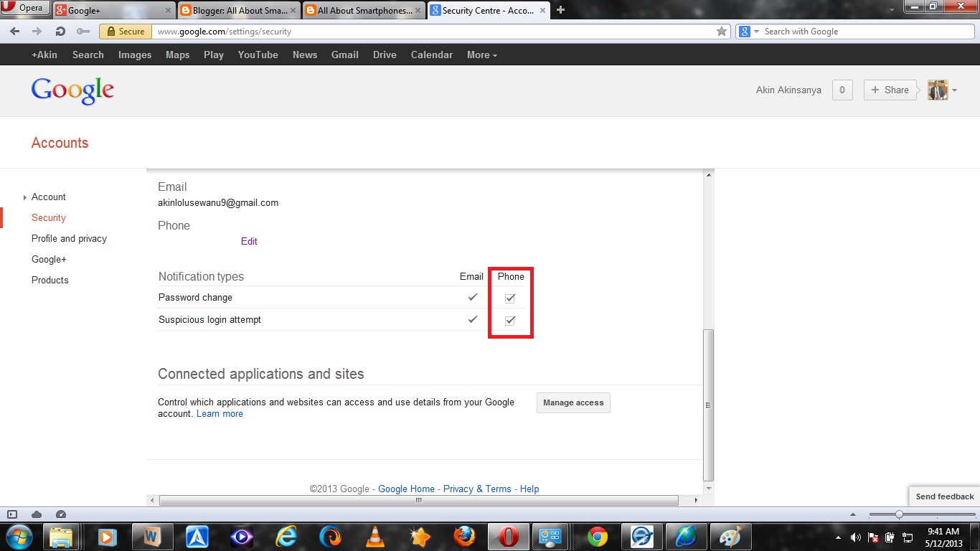980x551 pixels.
Task: Open the closed tabs list arrow
Action: (892, 10)
